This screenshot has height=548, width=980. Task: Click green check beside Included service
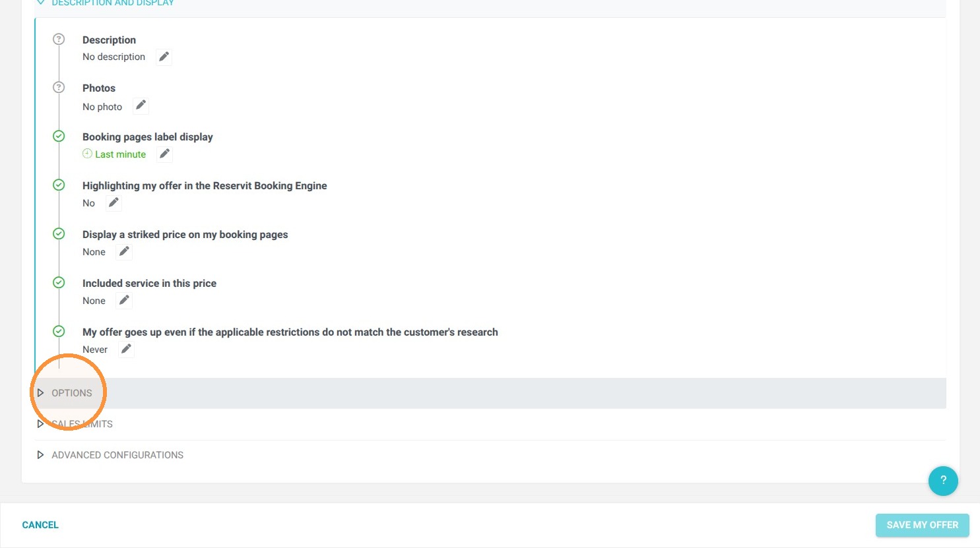(x=59, y=282)
